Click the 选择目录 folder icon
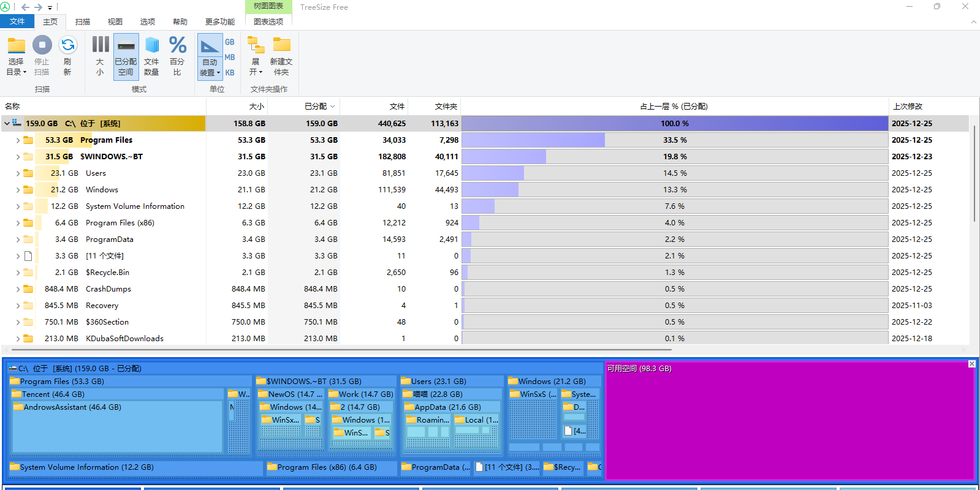 tap(16, 46)
